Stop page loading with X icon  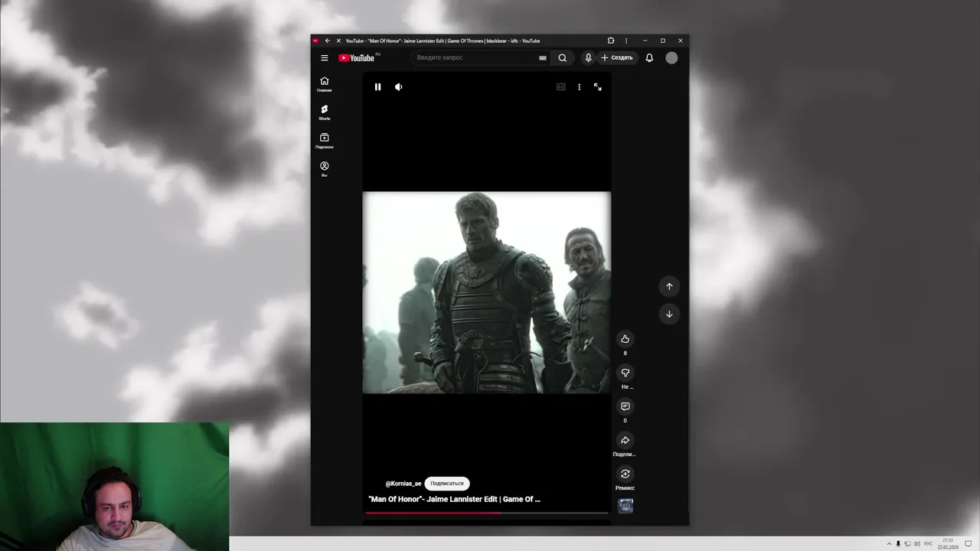click(338, 41)
